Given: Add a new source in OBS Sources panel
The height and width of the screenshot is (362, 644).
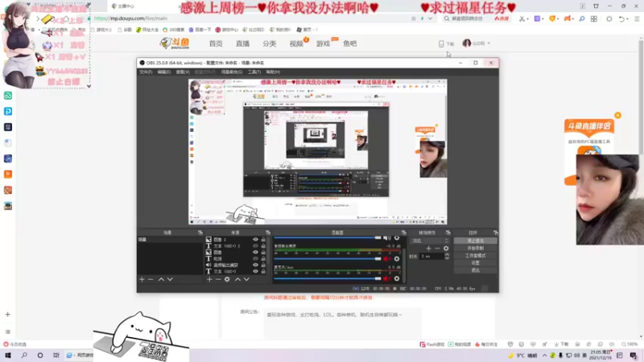Looking at the screenshot, I should click(209, 279).
